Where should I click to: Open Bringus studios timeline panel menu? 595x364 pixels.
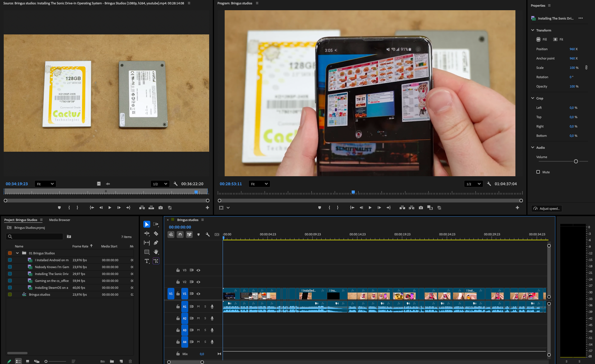203,220
